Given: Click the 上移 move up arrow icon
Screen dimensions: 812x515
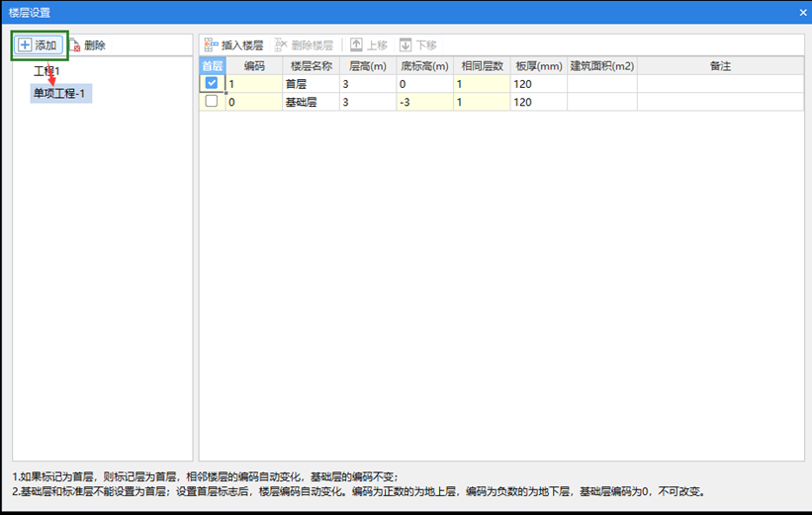Looking at the screenshot, I should coord(356,45).
